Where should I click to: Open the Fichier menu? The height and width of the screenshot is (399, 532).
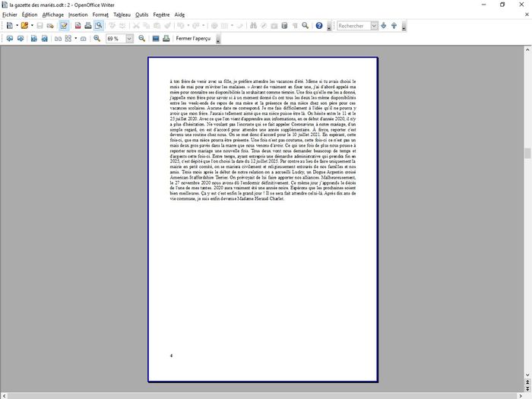(9, 14)
